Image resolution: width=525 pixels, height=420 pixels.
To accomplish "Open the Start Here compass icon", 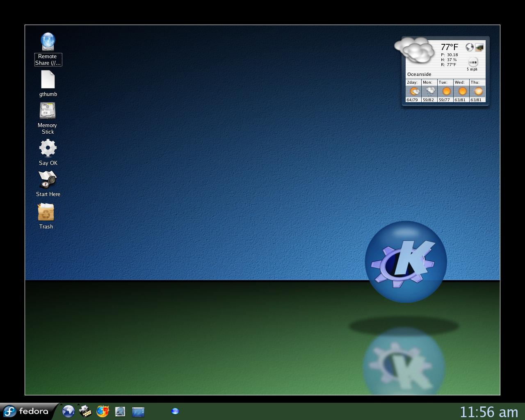I will 48,180.
